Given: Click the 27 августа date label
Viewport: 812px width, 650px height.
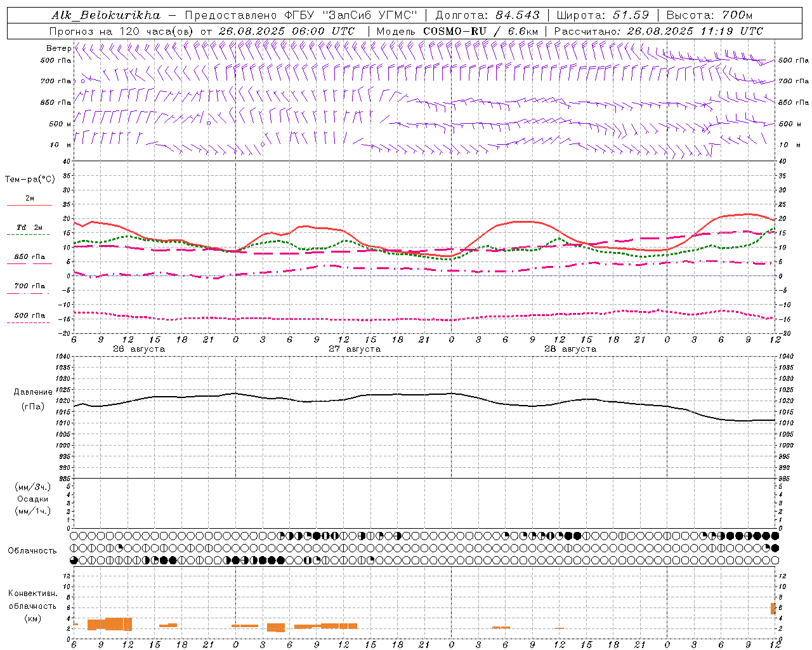Looking at the screenshot, I should click(x=355, y=349).
